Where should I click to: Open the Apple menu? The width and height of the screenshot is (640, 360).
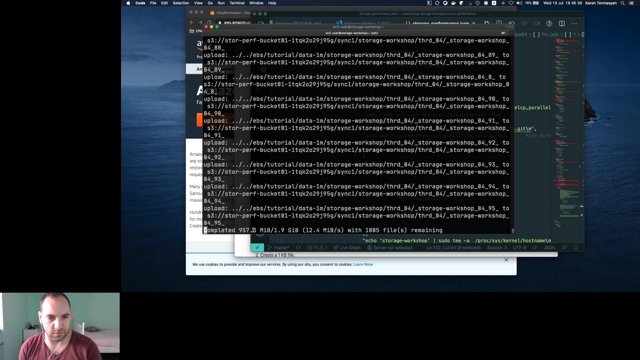click(x=128, y=3)
